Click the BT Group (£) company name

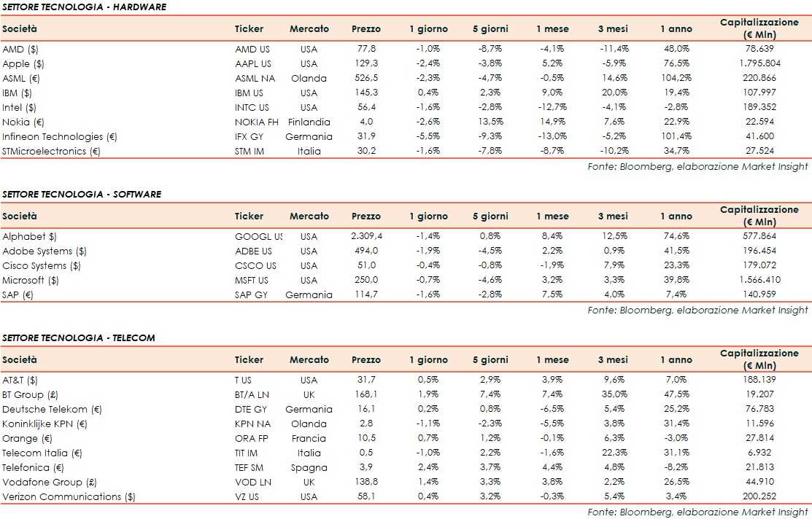pyautogui.click(x=31, y=394)
